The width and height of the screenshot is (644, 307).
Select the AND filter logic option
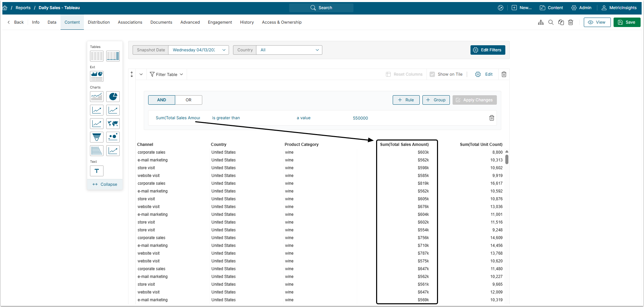[x=162, y=100]
